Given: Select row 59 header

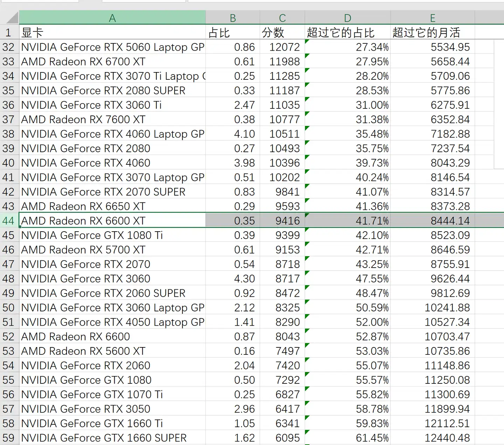Looking at the screenshot, I should (x=9, y=438).
